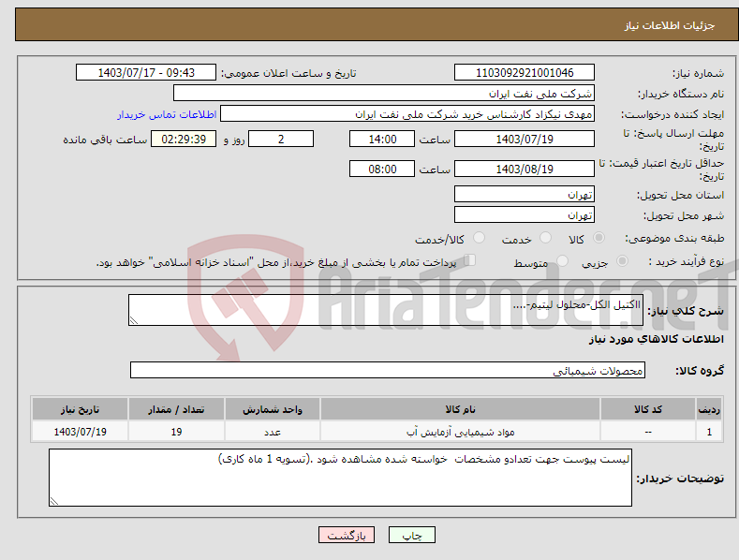739x560 pixels.
Task: Click the announcement date field 1403/07/17 - 09:43
Action: coord(145,73)
